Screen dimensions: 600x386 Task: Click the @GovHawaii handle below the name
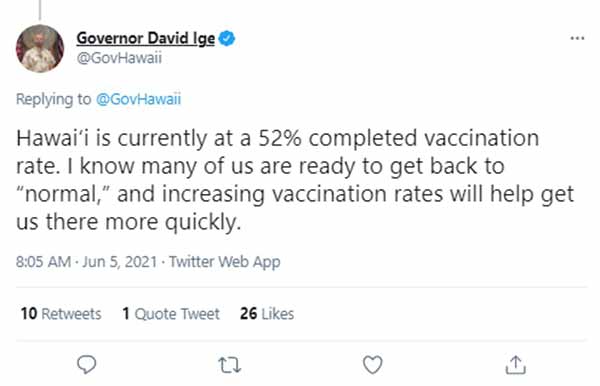[119, 58]
